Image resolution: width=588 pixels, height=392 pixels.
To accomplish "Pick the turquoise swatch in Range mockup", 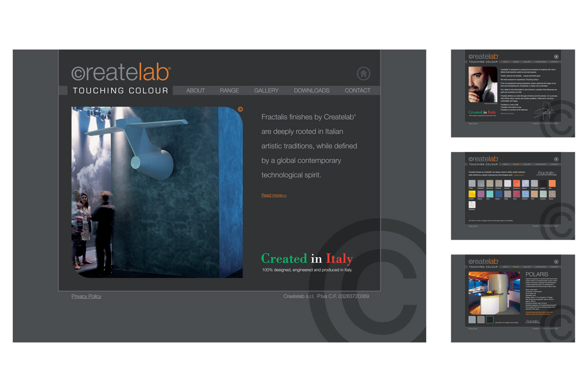I will point(490,194).
